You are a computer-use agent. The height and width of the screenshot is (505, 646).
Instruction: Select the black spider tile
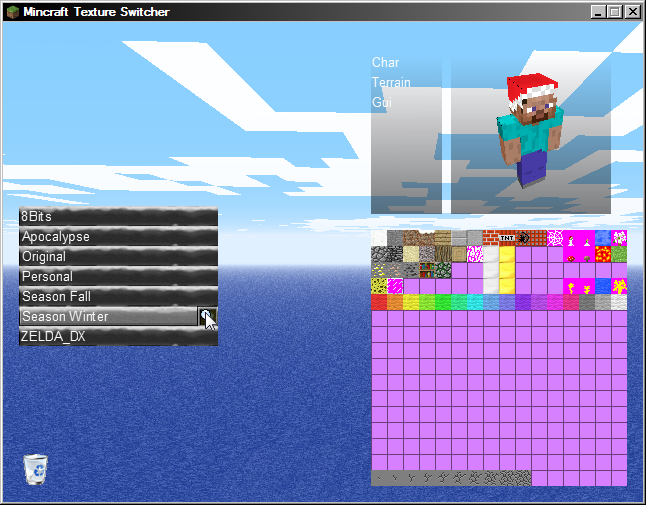[x=523, y=238]
